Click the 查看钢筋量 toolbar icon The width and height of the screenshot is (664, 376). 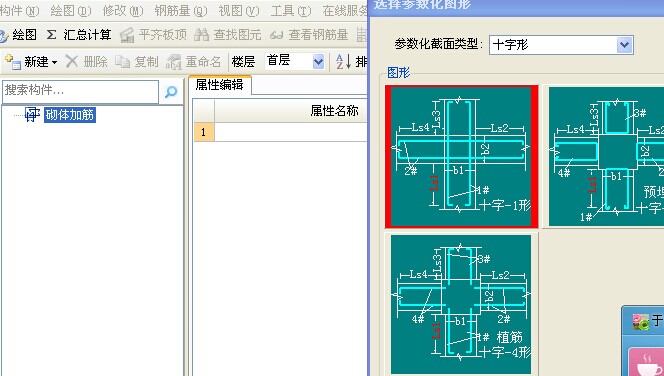[277, 35]
